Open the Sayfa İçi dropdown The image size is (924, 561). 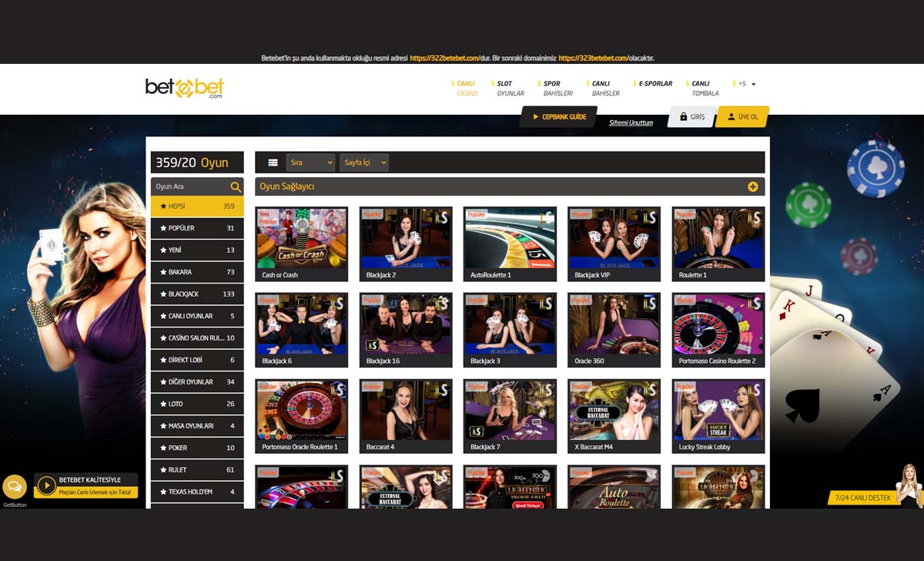pos(364,163)
